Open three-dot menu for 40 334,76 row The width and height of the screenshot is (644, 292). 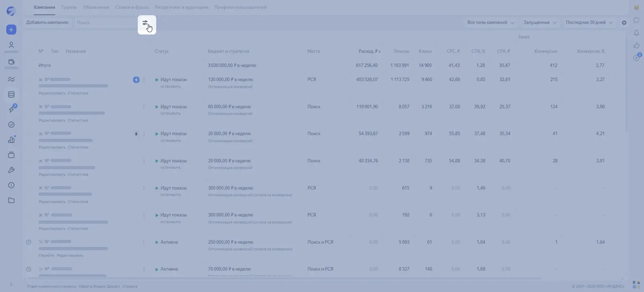[x=144, y=161]
